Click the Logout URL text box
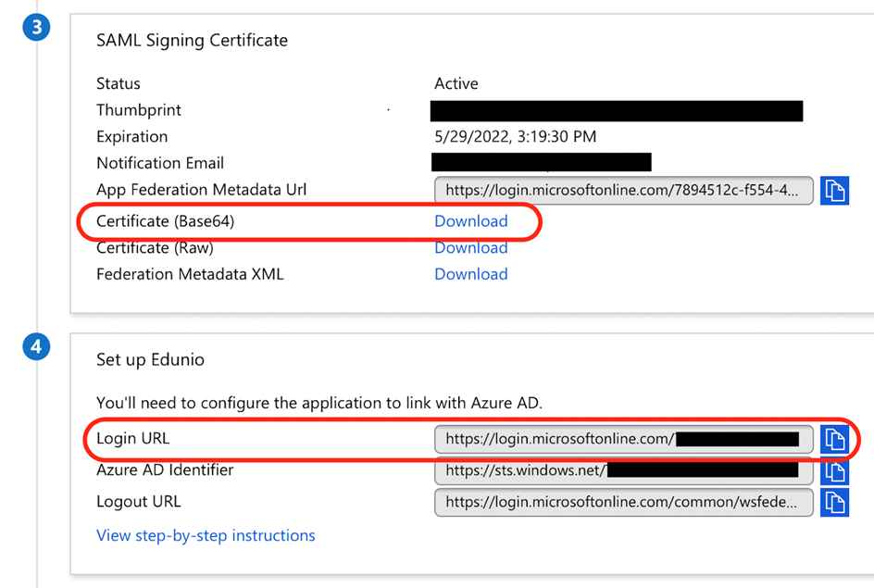Image resolution: width=874 pixels, height=588 pixels. coord(624,503)
